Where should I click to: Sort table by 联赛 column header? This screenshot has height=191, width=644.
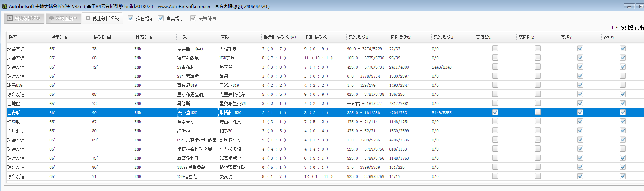13,37
